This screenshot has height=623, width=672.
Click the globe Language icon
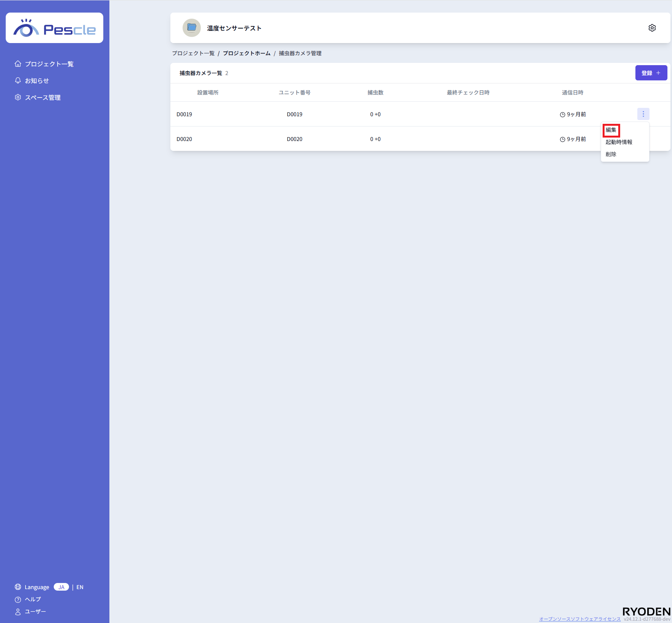(x=18, y=587)
